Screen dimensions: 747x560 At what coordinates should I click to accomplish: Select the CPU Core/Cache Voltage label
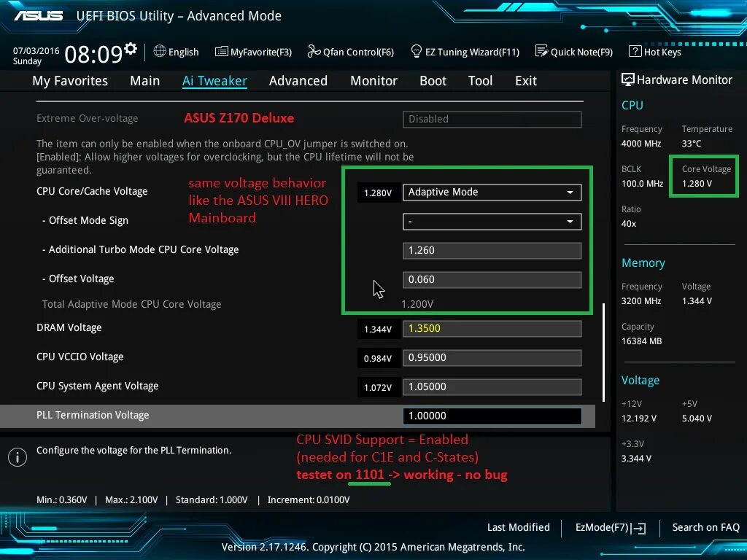pos(92,192)
